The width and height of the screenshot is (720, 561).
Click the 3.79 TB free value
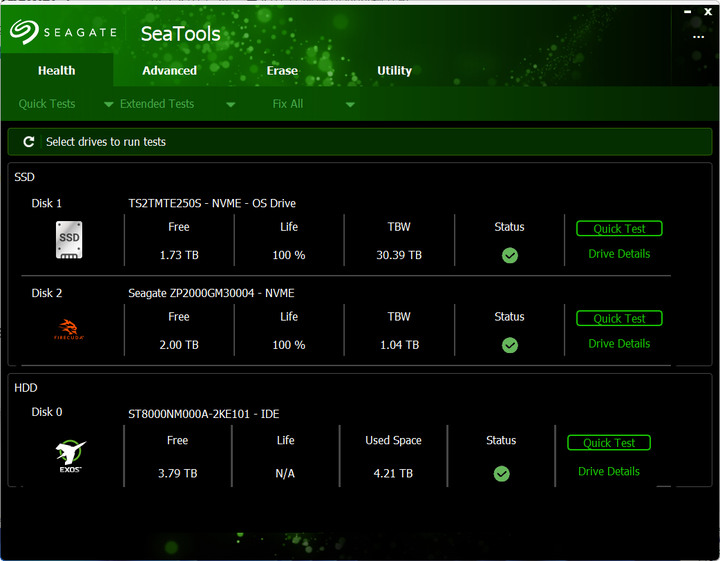[178, 474]
